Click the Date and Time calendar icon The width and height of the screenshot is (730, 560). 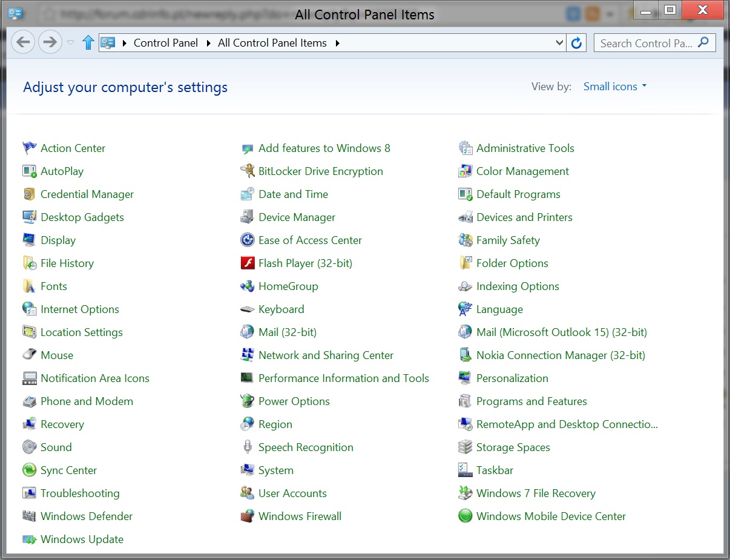pos(247,194)
